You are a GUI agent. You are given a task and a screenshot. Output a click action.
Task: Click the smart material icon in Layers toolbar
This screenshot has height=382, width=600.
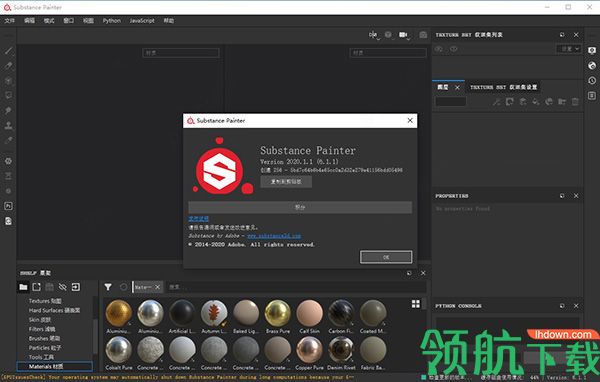click(549, 101)
